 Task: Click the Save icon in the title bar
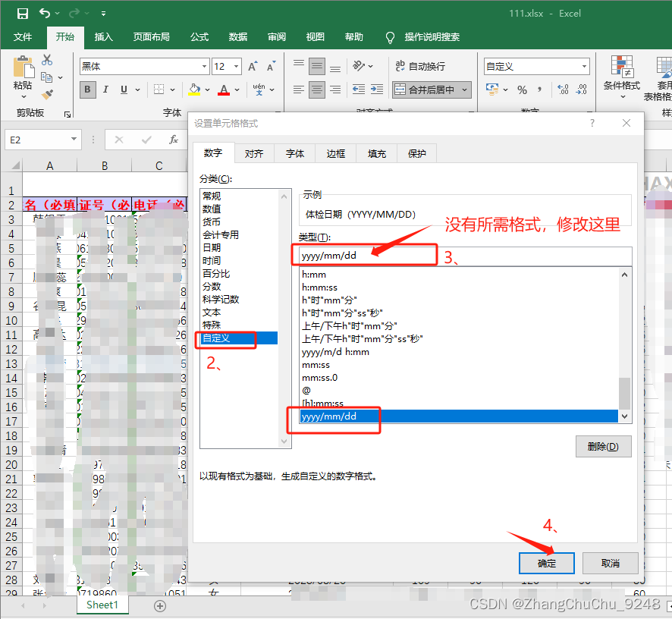[x=22, y=14]
